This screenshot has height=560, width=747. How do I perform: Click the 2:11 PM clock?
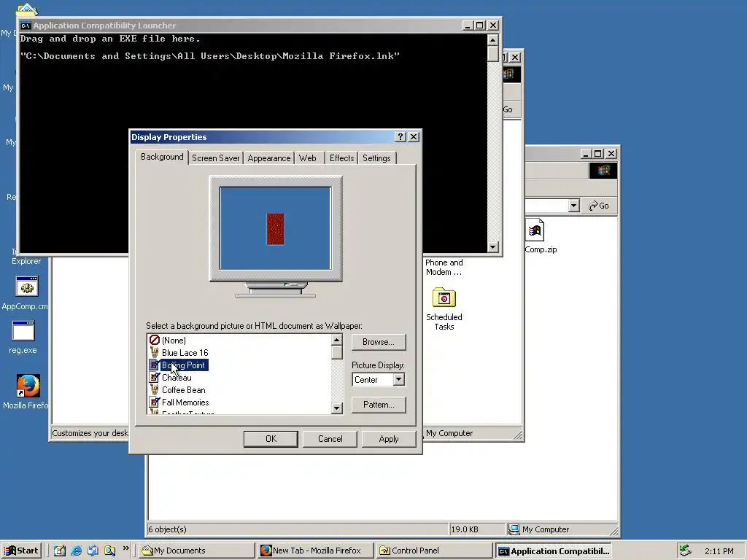point(719,551)
